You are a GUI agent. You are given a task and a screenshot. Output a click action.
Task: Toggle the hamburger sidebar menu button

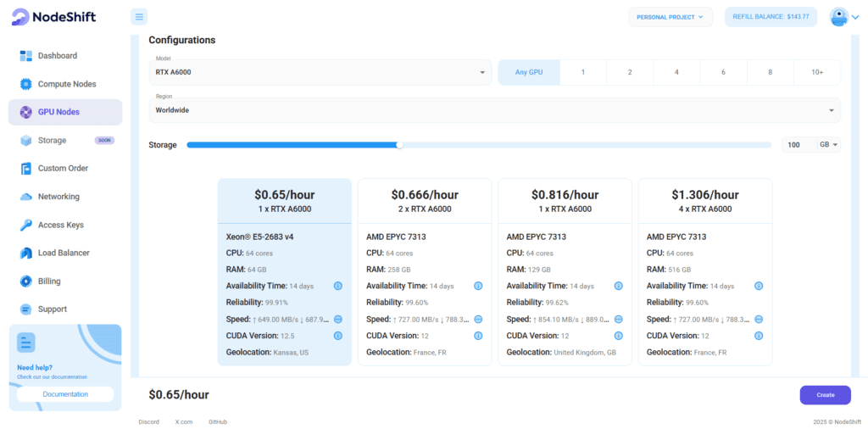(x=139, y=17)
